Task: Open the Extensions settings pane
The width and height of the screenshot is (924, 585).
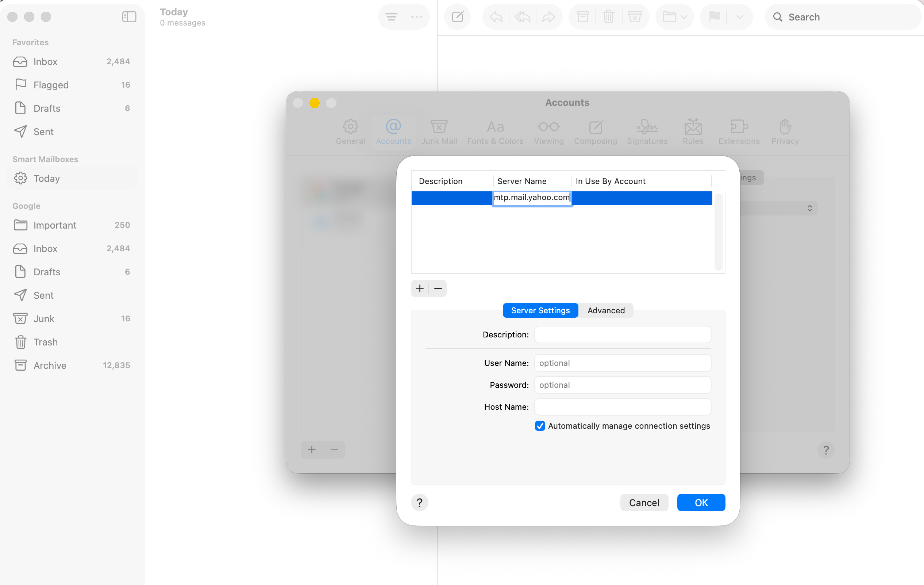Action: 738,132
